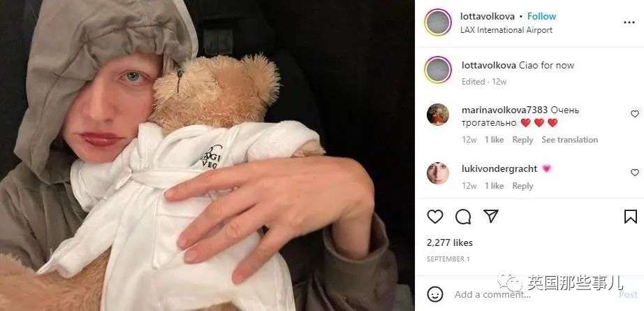Screen dimensions: 644x311
Task: Open lukivondergracht username link
Action: pyautogui.click(x=499, y=168)
